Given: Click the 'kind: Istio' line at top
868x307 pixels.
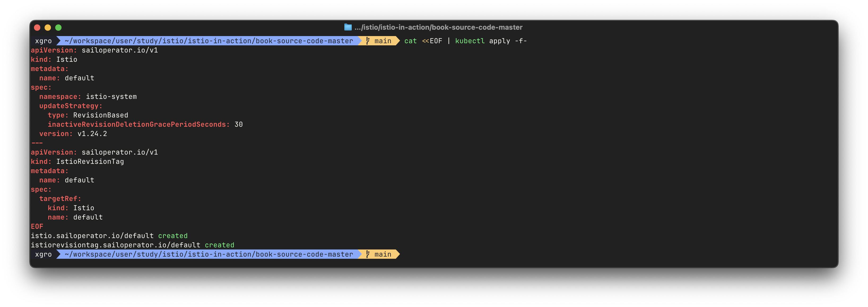Looking at the screenshot, I should tap(54, 59).
